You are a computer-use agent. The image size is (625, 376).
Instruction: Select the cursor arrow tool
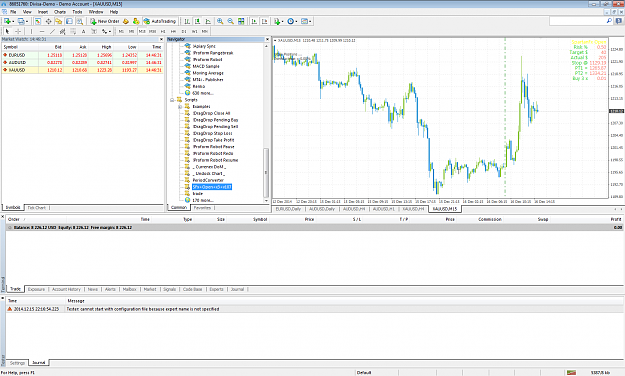(x=7, y=31)
